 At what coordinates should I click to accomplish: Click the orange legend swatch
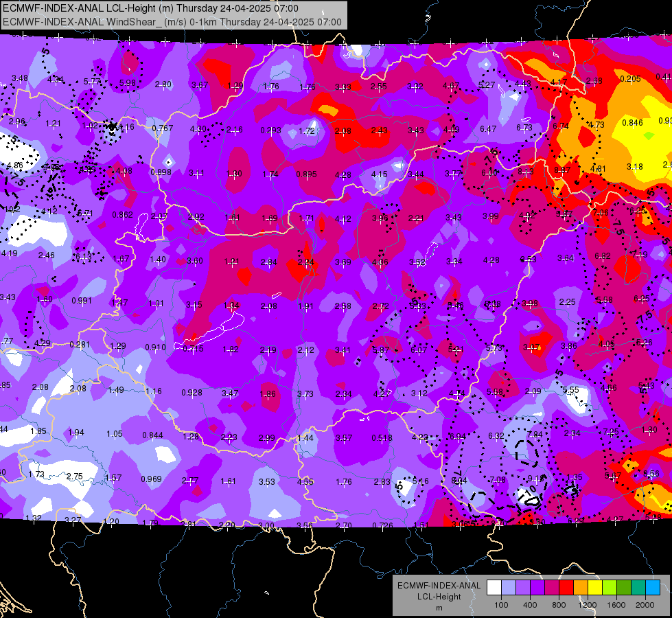point(581,588)
